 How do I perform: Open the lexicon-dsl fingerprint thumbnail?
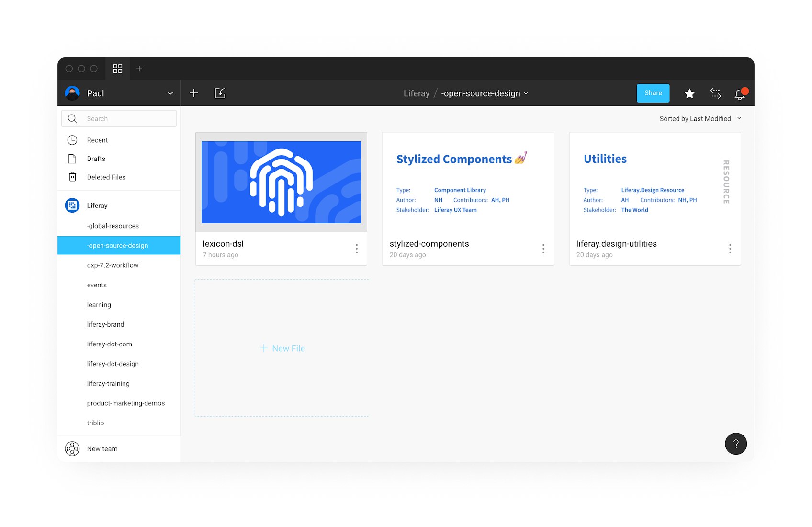tap(282, 182)
